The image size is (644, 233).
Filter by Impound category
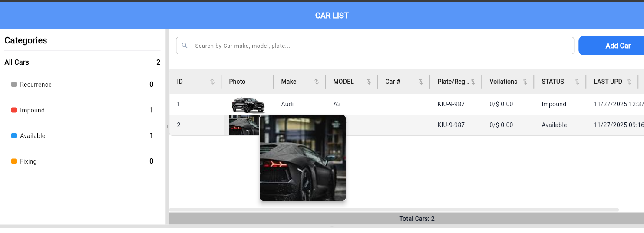(32, 110)
